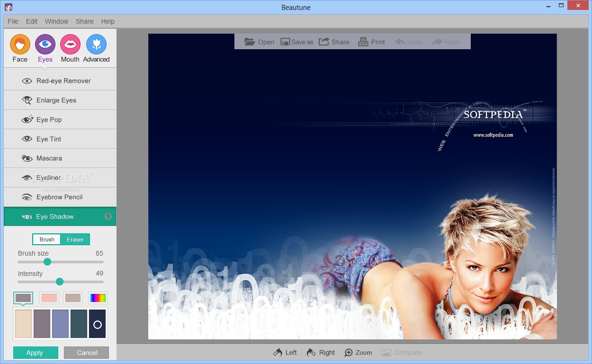Pick the periwinkle blue eye shadow color

click(x=60, y=324)
